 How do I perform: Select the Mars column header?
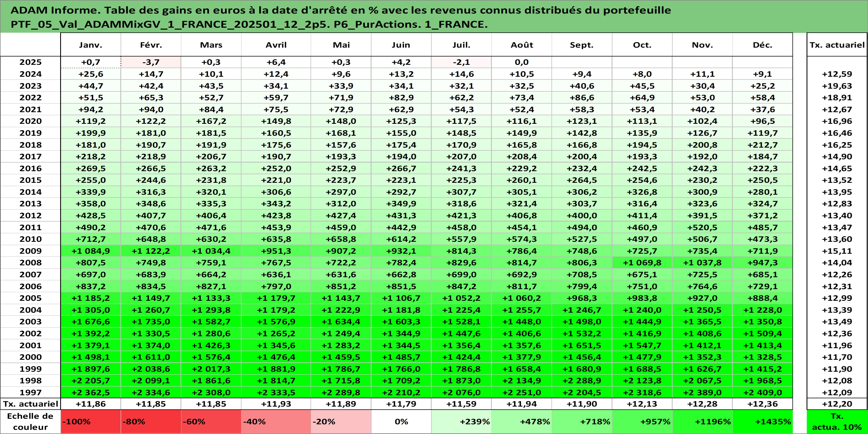tap(211, 45)
